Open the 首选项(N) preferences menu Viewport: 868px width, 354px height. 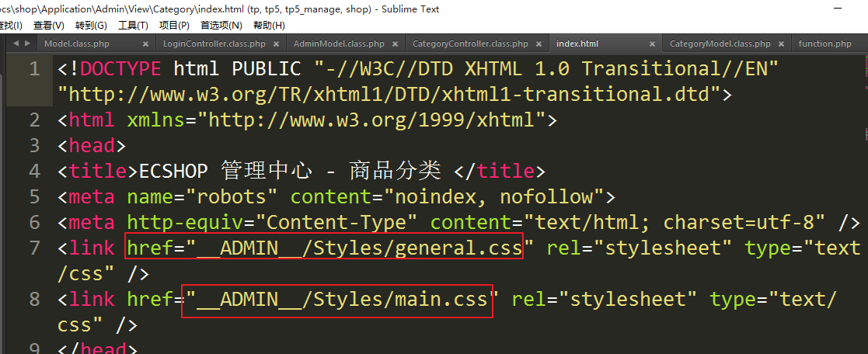[221, 26]
